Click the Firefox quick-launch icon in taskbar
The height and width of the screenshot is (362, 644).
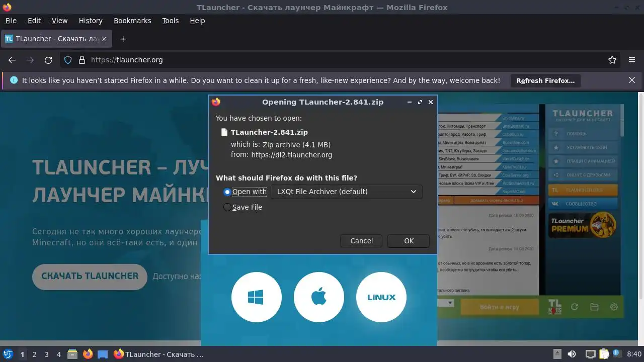tap(88, 354)
